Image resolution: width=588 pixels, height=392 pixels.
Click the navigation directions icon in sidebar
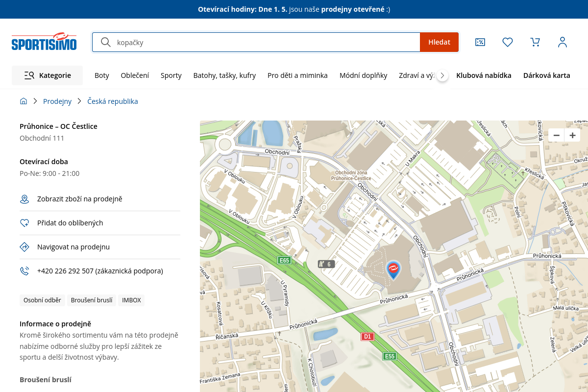pyautogui.click(x=24, y=247)
